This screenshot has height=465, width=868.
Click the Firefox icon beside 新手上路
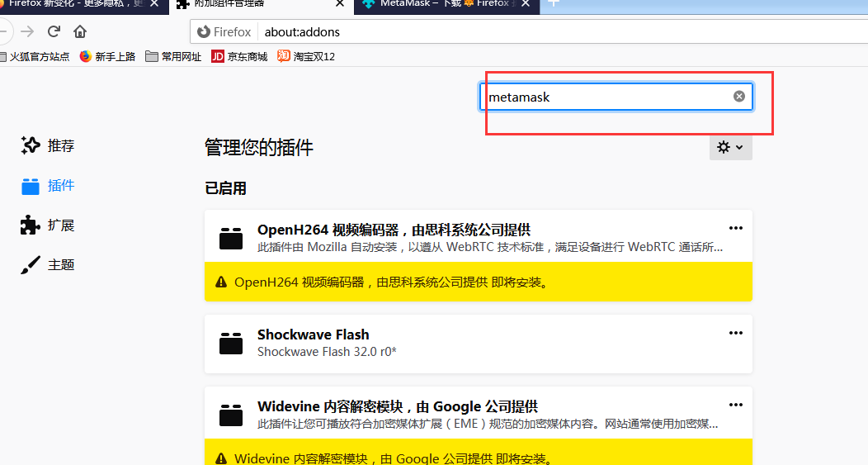[x=85, y=56]
